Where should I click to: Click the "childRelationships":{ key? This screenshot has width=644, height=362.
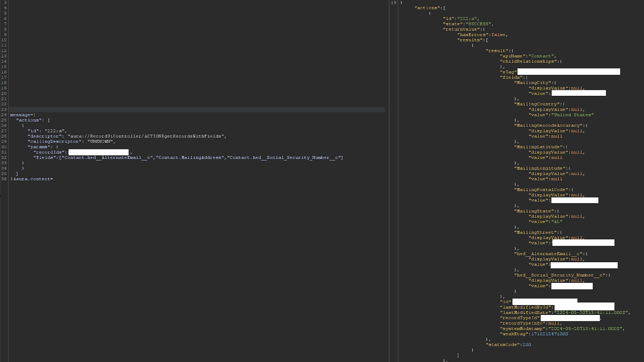(x=531, y=61)
